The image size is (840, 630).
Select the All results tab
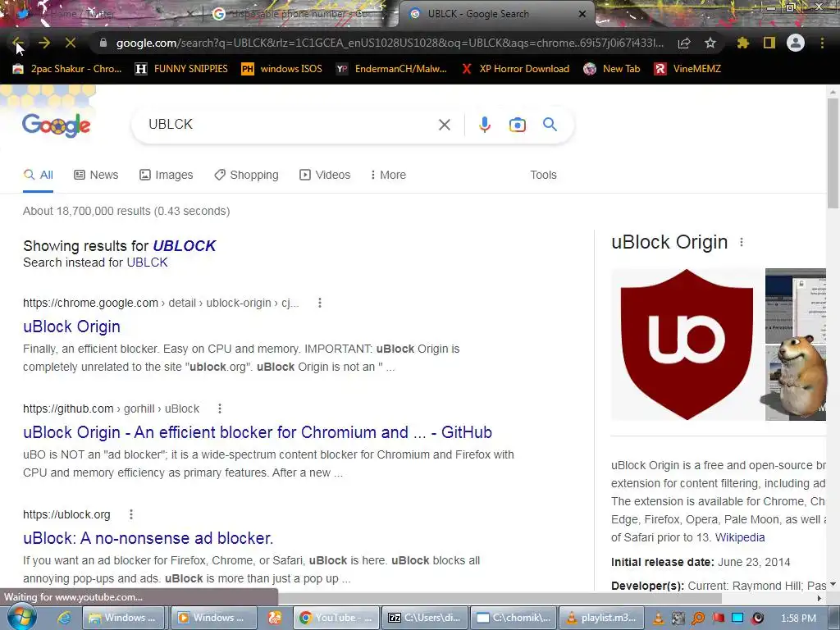pos(38,175)
